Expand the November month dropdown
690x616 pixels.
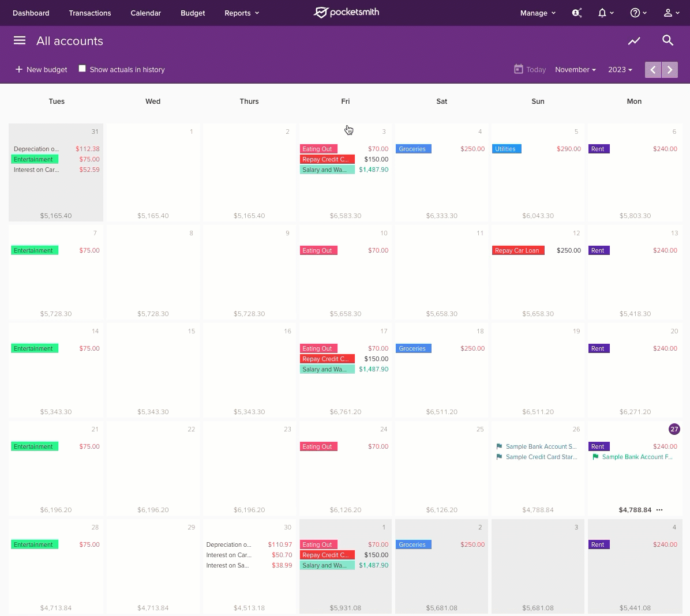click(575, 70)
